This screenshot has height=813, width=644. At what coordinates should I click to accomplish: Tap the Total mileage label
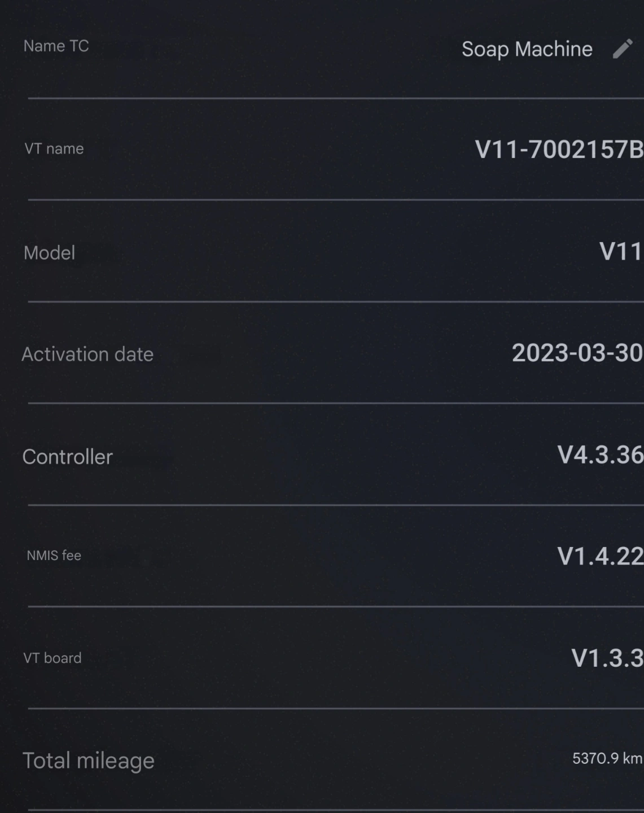click(88, 760)
